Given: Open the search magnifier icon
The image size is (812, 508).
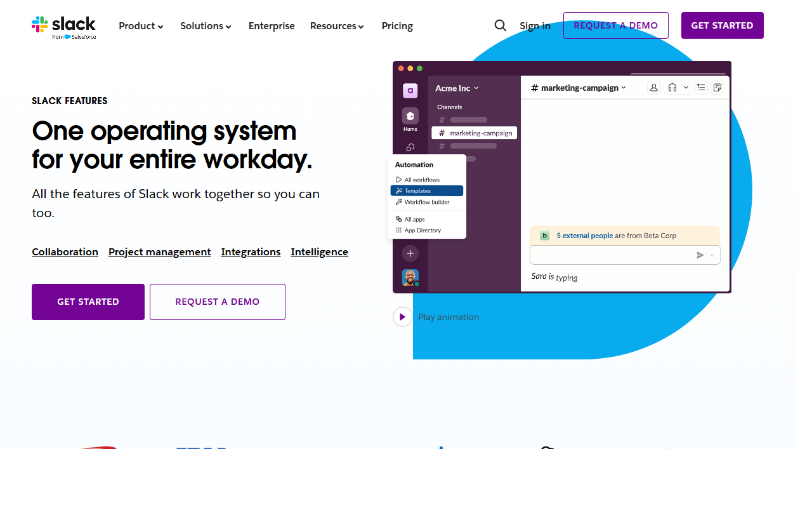Looking at the screenshot, I should 501,25.
